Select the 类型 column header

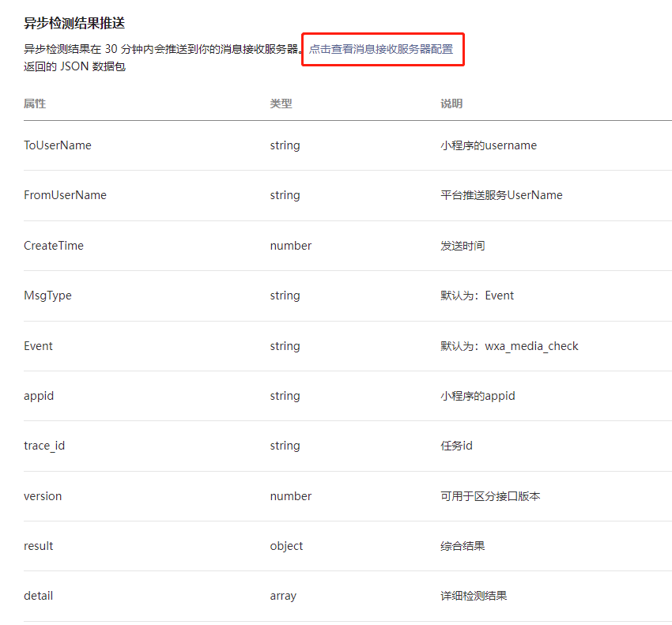281,104
